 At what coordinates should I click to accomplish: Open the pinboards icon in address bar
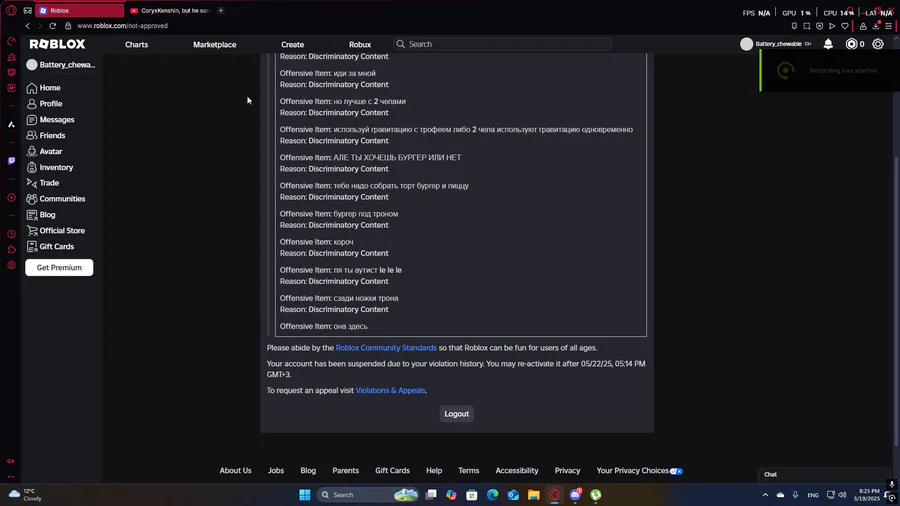(794, 26)
